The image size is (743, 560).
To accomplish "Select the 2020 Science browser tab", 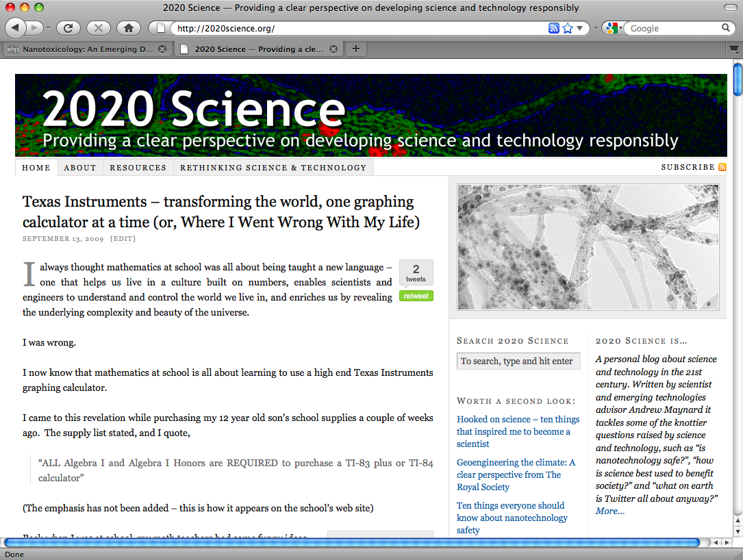I will coord(259,49).
